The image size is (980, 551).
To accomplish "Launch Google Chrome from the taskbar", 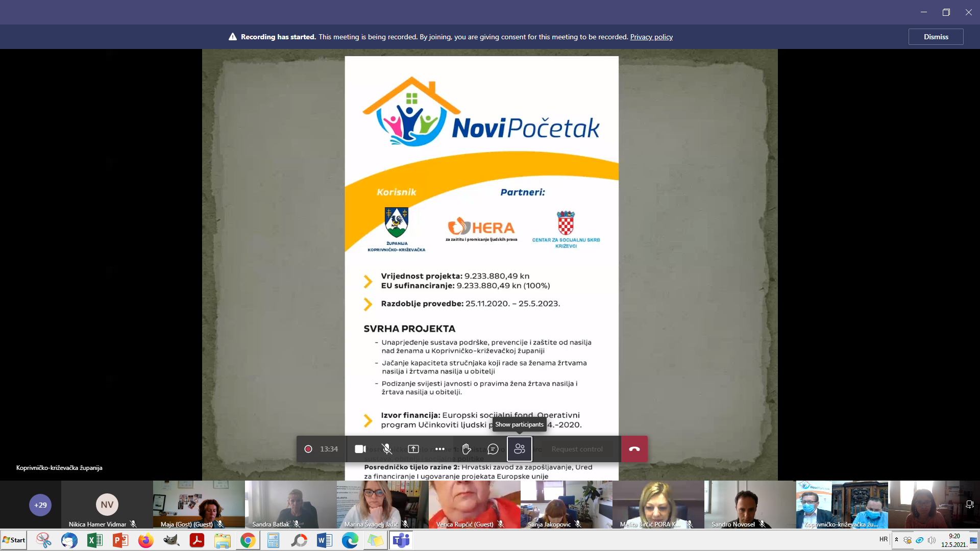I will [x=248, y=540].
